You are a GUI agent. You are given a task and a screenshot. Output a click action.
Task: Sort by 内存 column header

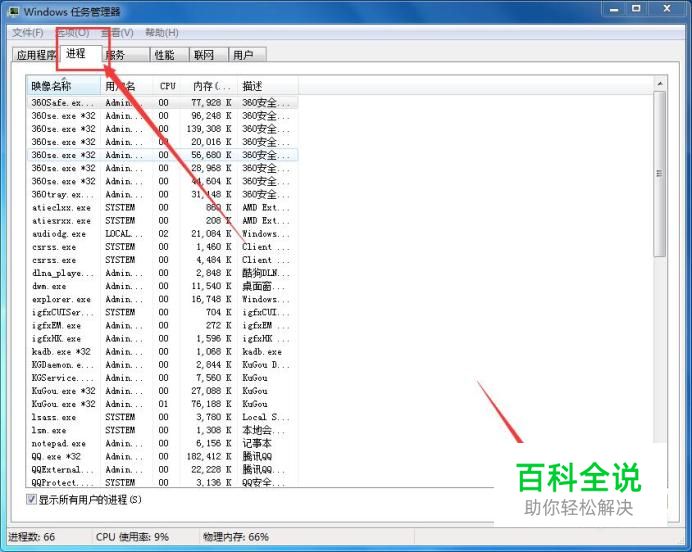click(x=209, y=86)
